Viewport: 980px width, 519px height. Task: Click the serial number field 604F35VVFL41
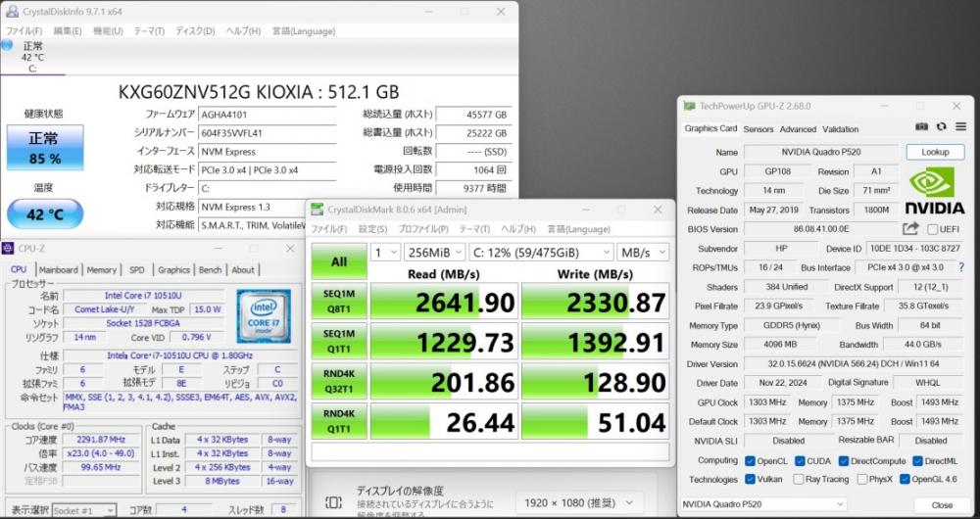click(x=268, y=133)
